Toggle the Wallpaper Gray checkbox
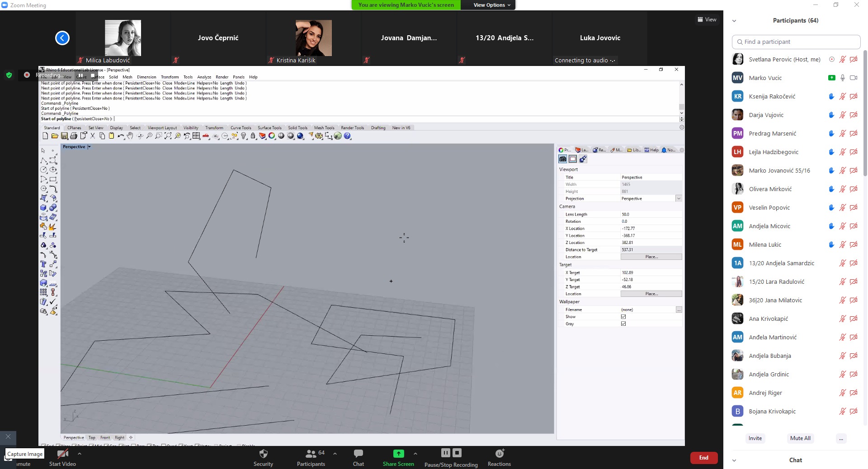The width and height of the screenshot is (868, 469). (x=623, y=324)
